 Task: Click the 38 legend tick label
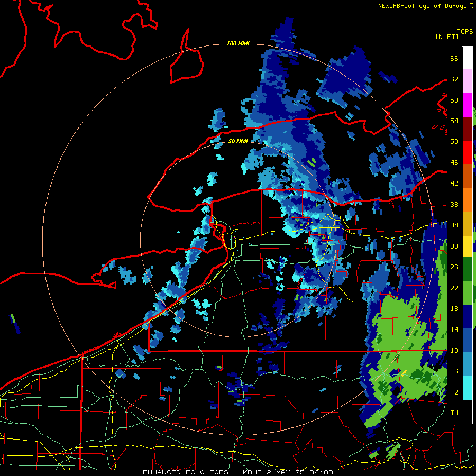point(454,204)
